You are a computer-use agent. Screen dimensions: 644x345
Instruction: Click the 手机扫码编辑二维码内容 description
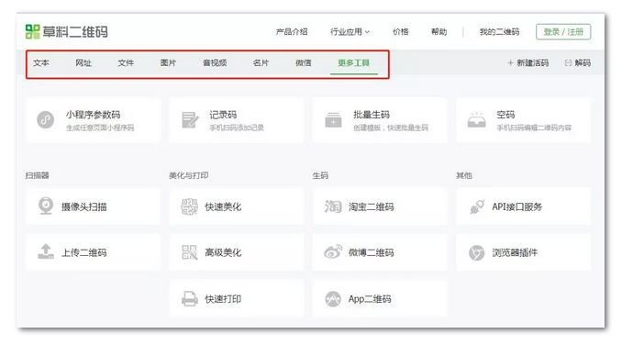(534, 128)
